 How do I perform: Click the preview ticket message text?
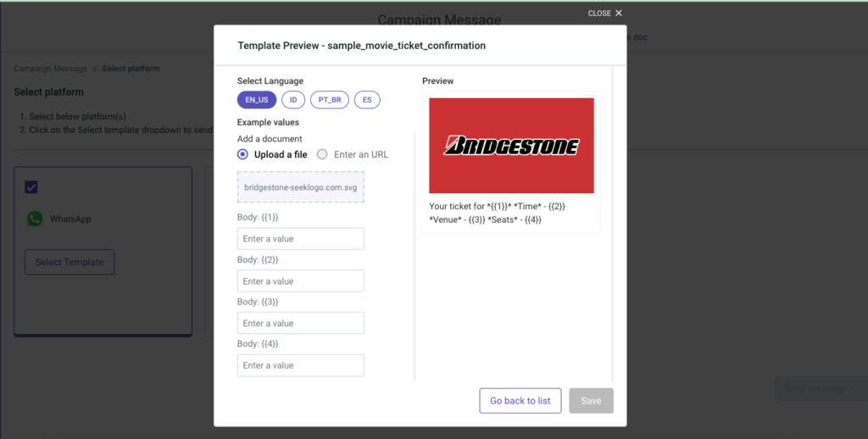497,213
